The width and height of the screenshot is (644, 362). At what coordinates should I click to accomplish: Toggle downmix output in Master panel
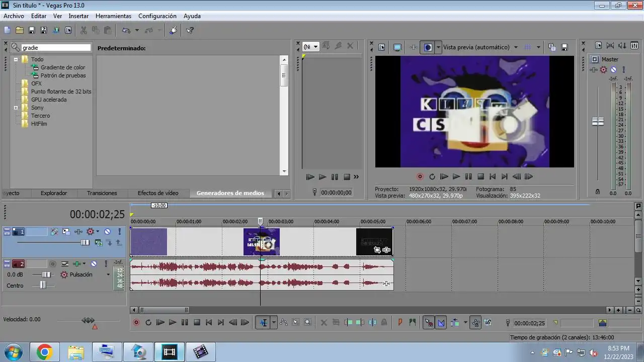(610, 46)
